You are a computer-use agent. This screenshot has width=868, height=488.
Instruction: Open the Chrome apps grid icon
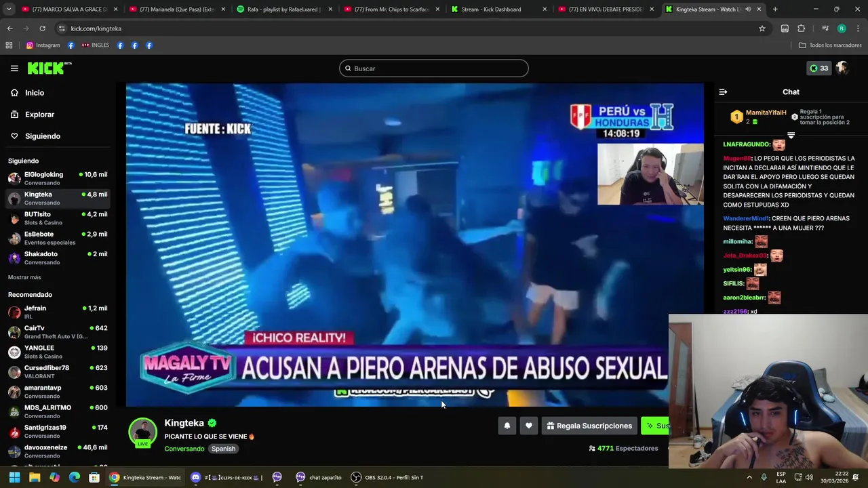9,45
